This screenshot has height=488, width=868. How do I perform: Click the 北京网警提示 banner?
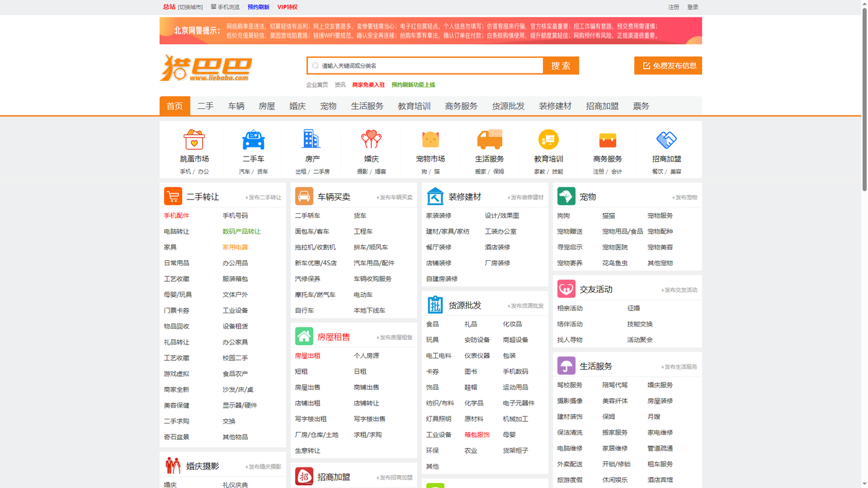tap(431, 31)
